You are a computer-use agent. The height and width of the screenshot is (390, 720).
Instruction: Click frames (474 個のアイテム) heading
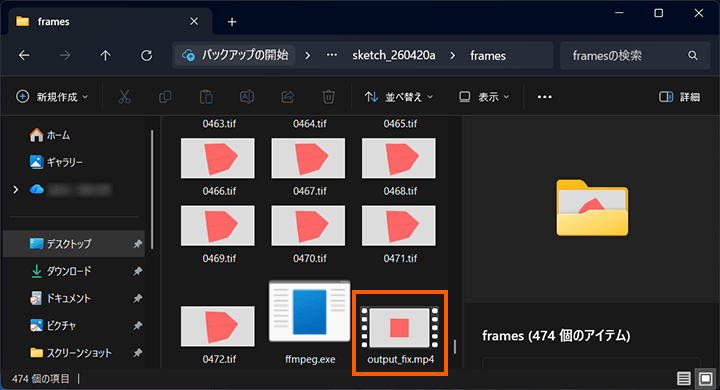[556, 336]
